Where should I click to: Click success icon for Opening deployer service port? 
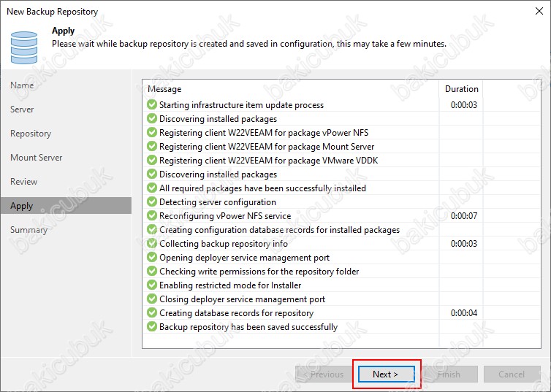click(152, 257)
